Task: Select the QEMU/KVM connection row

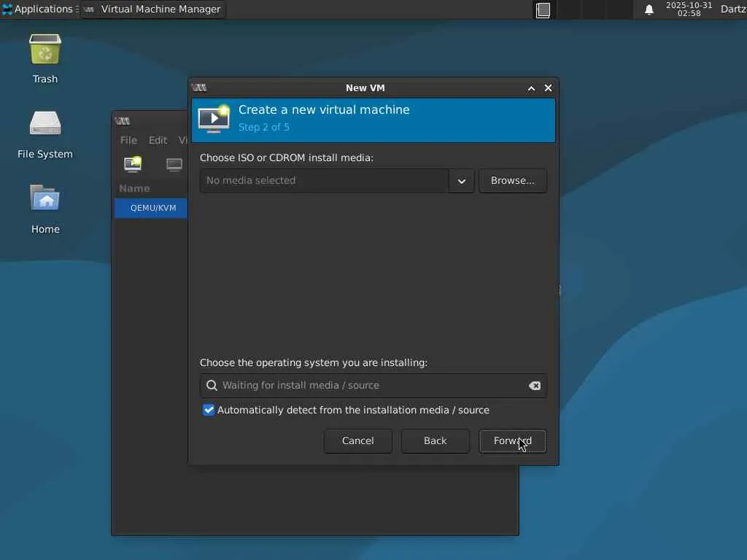Action: coord(151,208)
